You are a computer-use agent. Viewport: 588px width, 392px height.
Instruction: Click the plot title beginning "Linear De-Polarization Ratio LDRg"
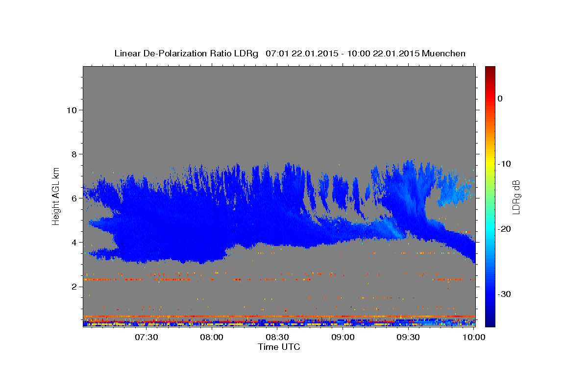(290, 53)
